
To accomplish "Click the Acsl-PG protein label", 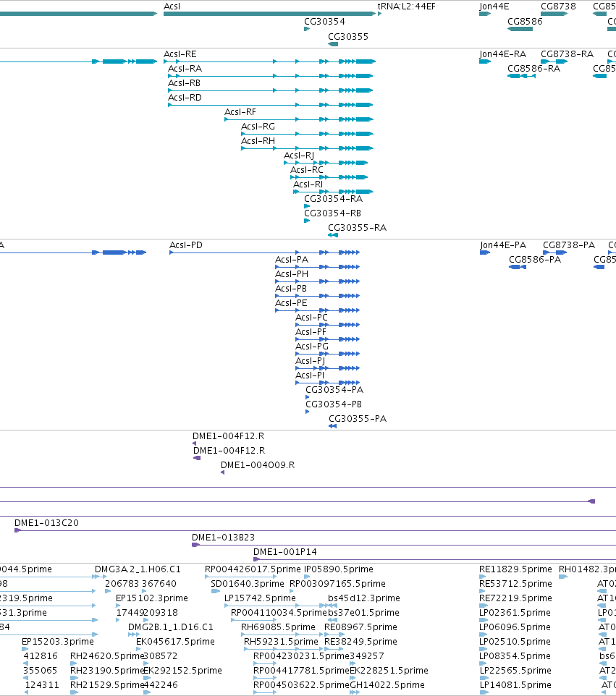I will coord(312,347).
